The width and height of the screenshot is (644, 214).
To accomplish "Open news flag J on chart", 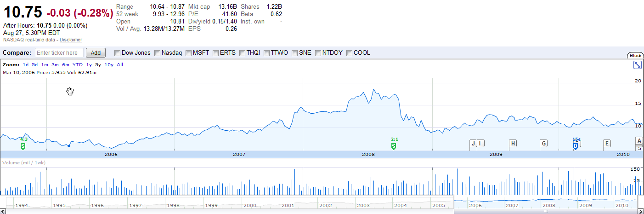I will (473, 144).
